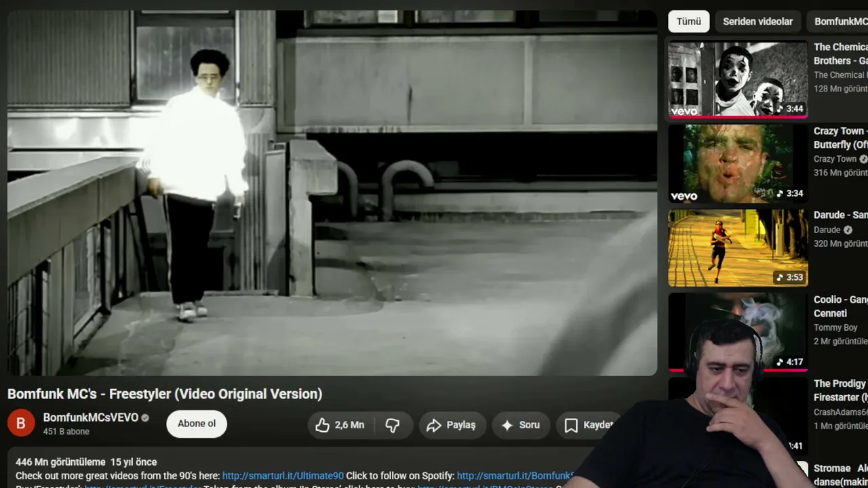
Task: Open the CrashAdams channel name
Action: tap(841, 411)
